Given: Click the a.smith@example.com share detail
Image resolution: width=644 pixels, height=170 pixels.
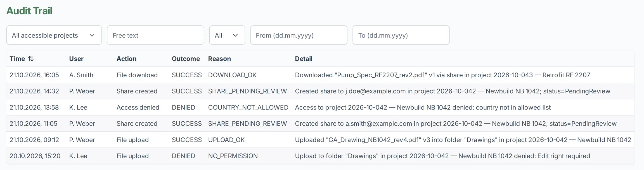Looking at the screenshot, I should [456, 124].
